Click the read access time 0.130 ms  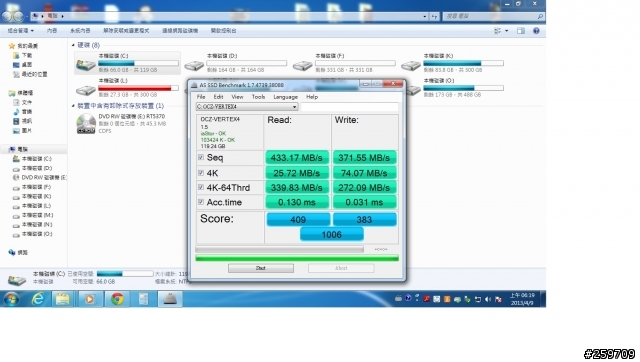297,202
